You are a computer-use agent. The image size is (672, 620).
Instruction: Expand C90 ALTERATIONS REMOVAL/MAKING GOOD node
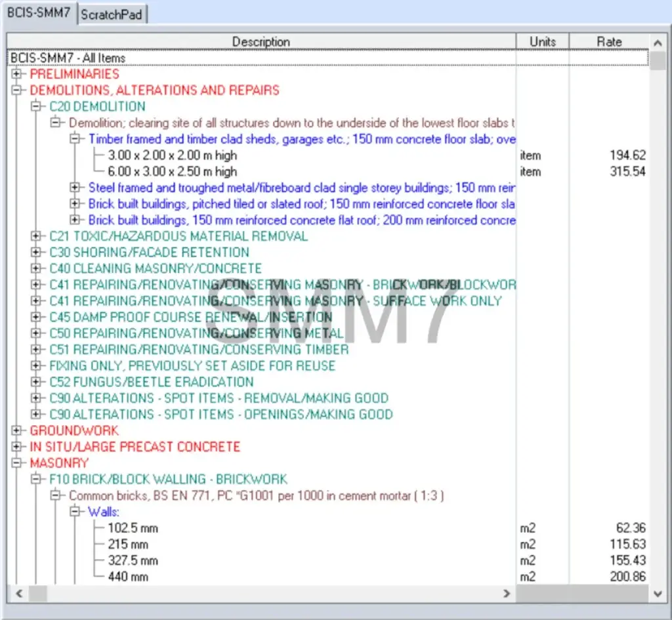(37, 398)
